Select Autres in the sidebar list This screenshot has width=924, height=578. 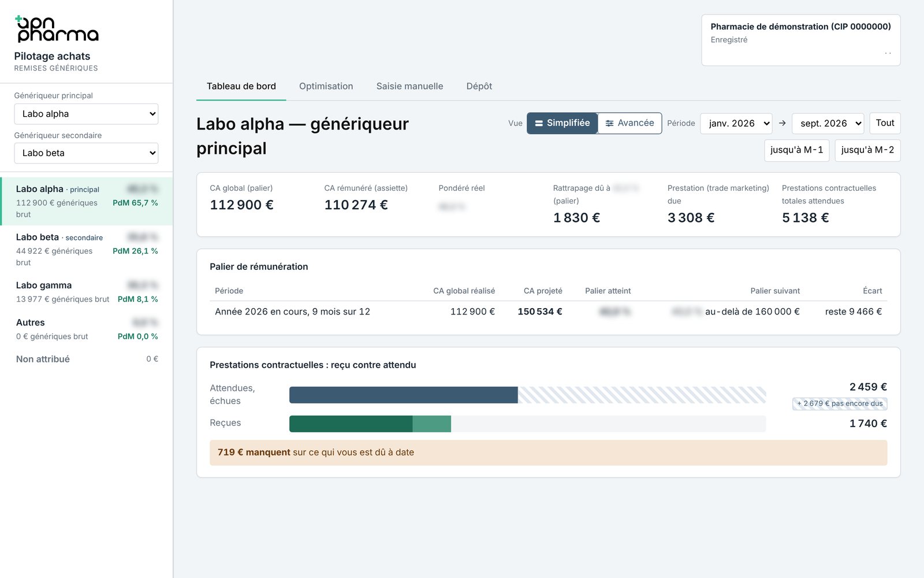(87, 329)
